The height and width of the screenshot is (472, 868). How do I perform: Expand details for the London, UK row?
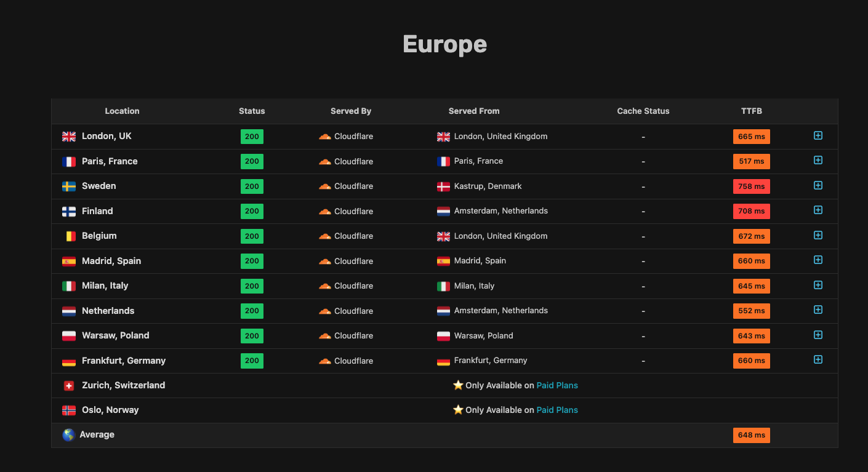tap(818, 135)
